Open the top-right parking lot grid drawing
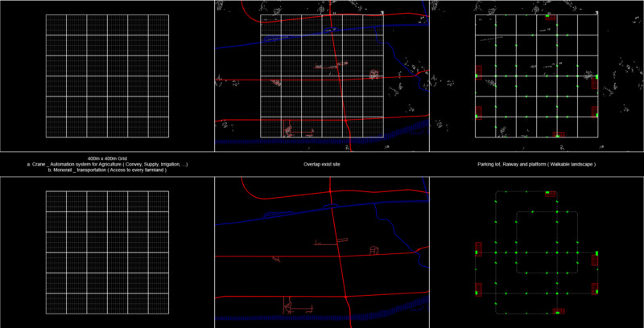Image resolution: width=644 pixels, height=328 pixels. coord(536,76)
